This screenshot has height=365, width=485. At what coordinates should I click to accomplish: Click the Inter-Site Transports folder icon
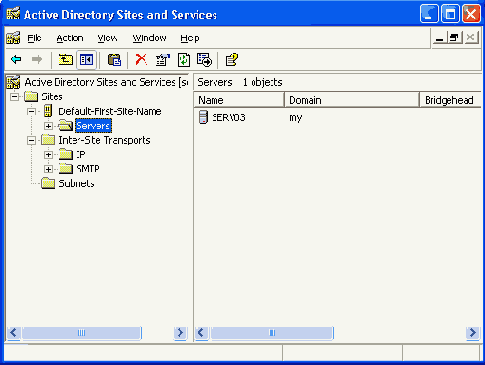tap(48, 140)
